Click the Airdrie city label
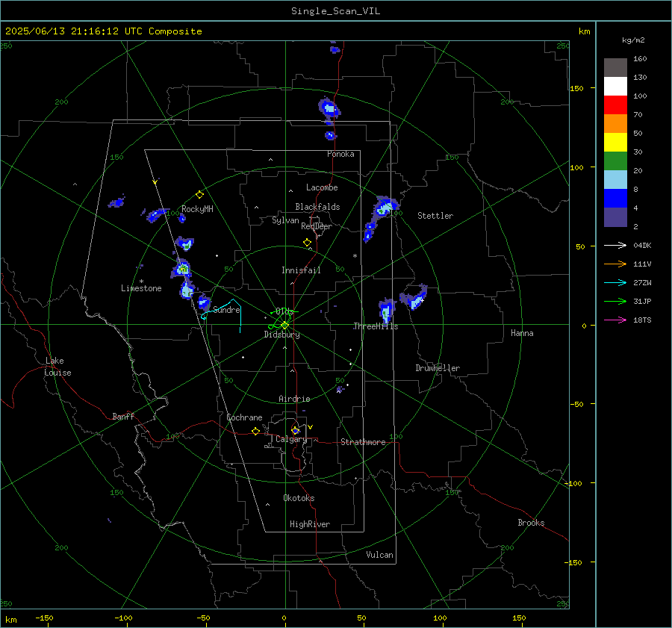 pyautogui.click(x=294, y=399)
